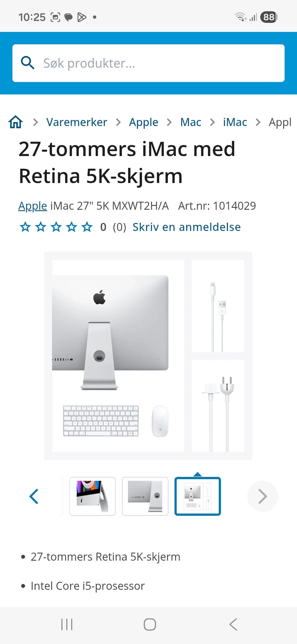Screen dimensions: 297x644
Task: Tap the search magnifier icon
Action: [28, 63]
